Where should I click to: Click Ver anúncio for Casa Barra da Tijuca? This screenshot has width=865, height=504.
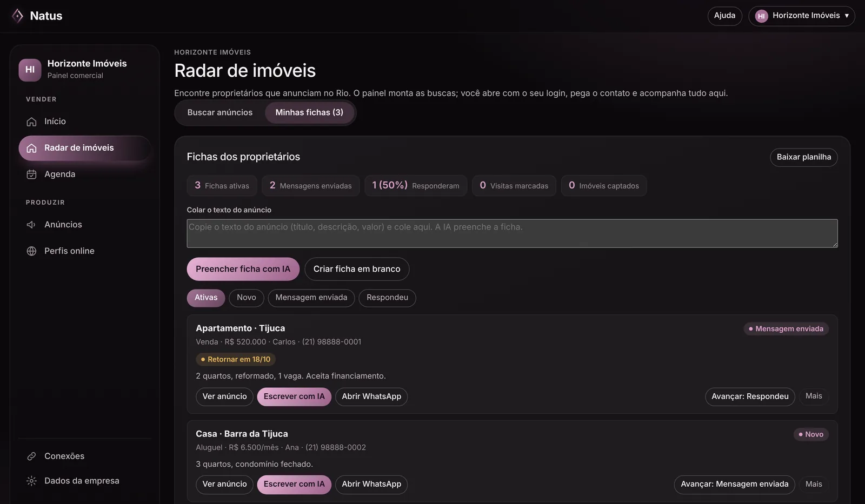pos(224,485)
